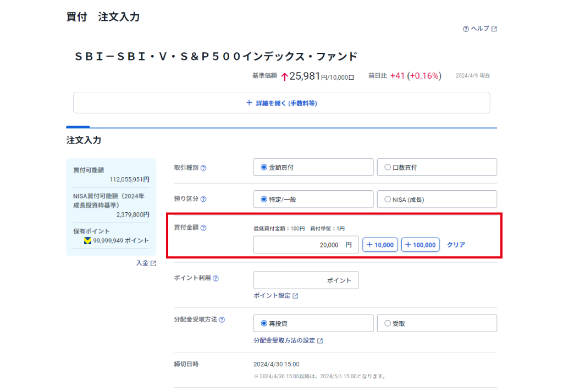Click the 買付単位:1円 note
Screen dimensions: 563x392
pyautogui.click(x=328, y=229)
